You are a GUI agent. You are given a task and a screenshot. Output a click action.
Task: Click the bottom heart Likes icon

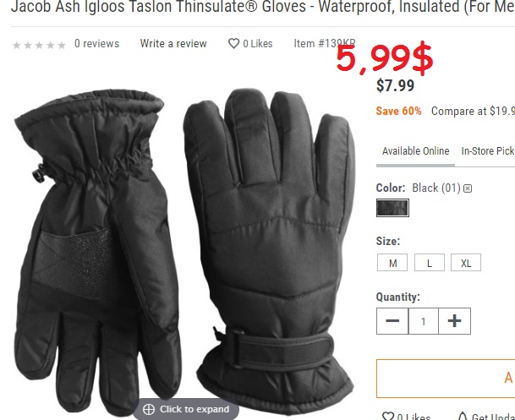[x=388, y=416]
